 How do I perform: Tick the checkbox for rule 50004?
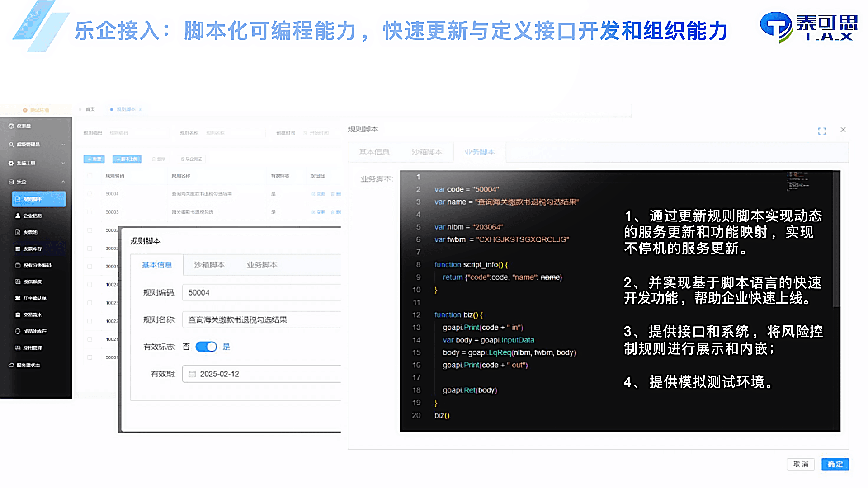[x=90, y=194]
